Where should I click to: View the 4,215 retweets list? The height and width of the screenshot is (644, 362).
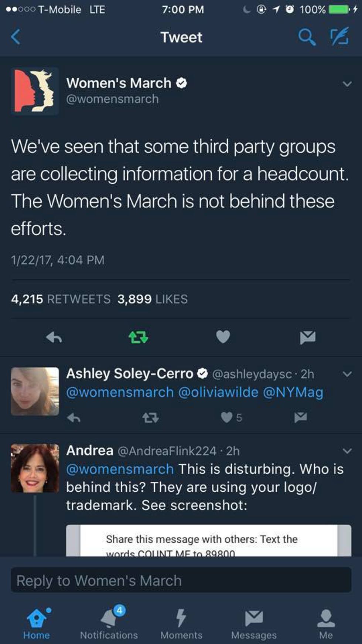click(x=61, y=299)
